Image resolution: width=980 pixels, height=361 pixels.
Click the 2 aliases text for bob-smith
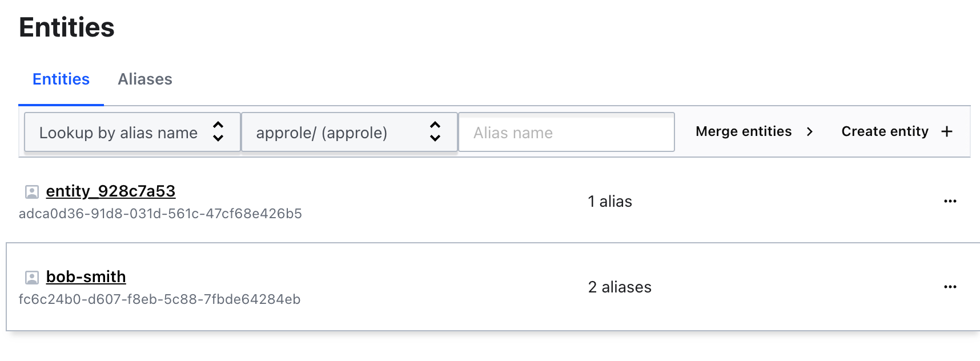(x=620, y=287)
